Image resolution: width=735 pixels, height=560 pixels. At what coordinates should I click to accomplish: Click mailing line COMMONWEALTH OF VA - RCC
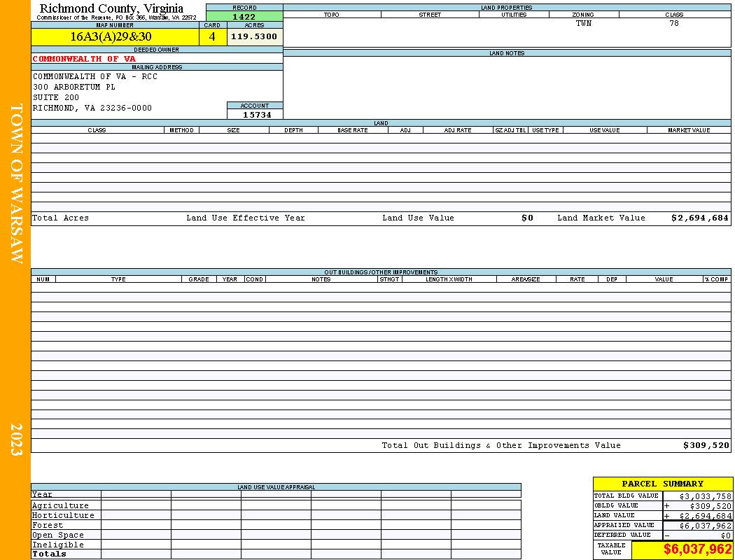pyautogui.click(x=95, y=76)
